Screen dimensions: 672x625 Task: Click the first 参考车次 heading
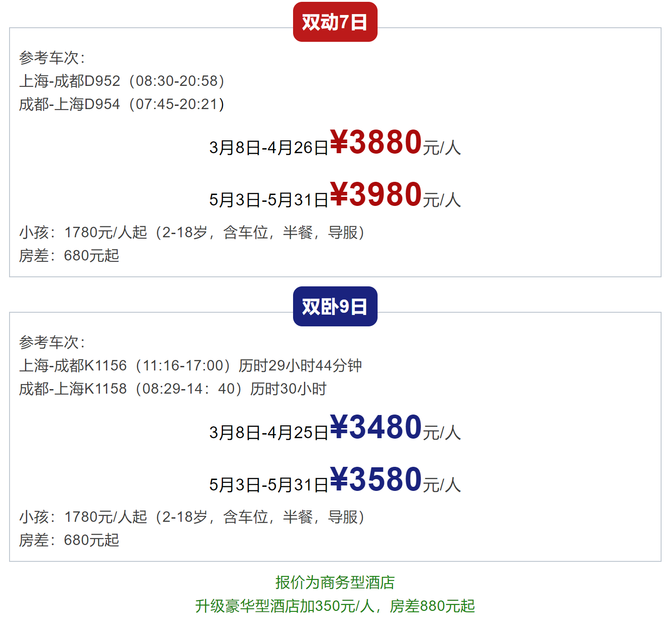coord(52,58)
